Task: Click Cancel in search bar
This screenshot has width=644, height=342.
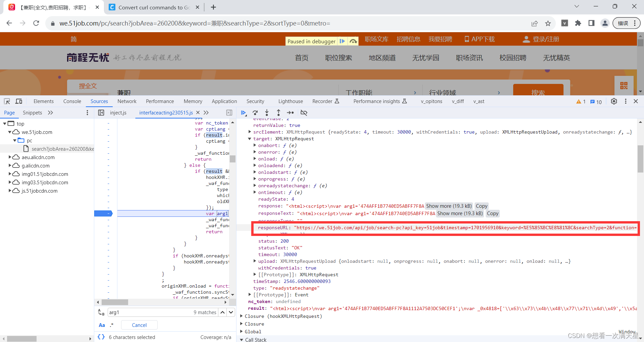Action: [x=139, y=325]
